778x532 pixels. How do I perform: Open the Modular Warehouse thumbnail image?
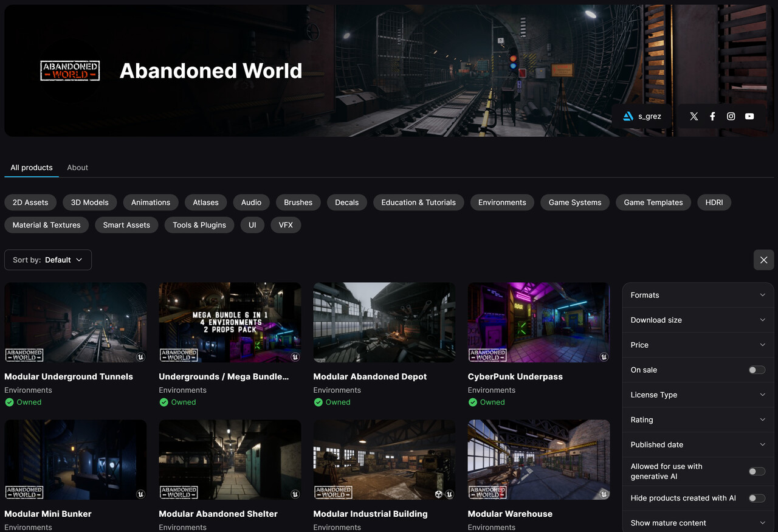[539, 460]
